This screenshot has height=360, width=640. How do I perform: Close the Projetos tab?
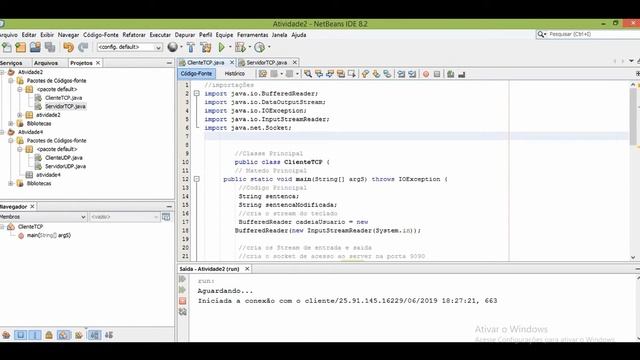[x=98, y=63]
